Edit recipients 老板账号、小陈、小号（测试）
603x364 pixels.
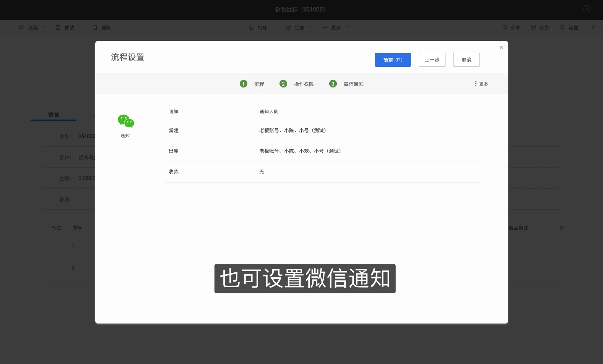(x=294, y=131)
